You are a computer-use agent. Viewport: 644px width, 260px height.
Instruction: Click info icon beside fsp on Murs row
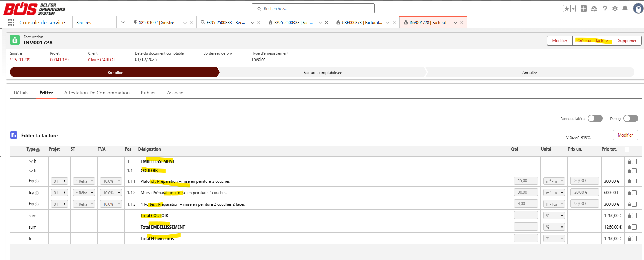click(x=37, y=193)
